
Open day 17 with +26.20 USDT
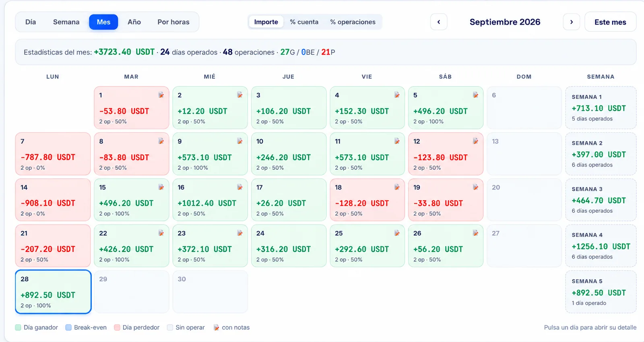point(289,200)
